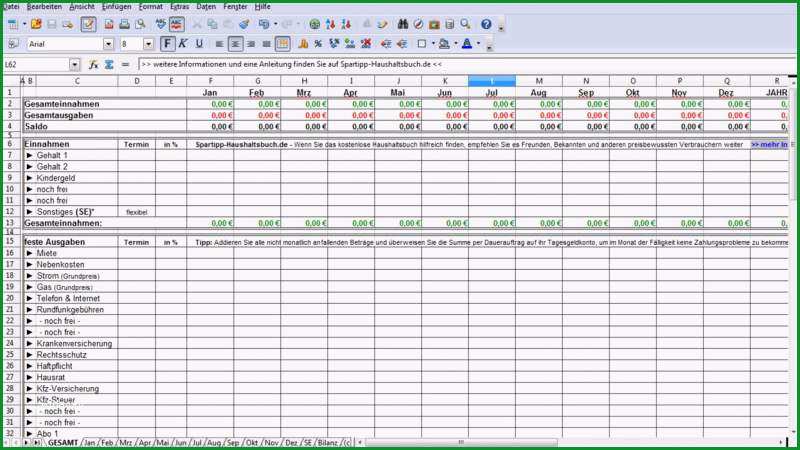Click the formula input line
The image size is (800, 450).
pyautogui.click(x=467, y=65)
